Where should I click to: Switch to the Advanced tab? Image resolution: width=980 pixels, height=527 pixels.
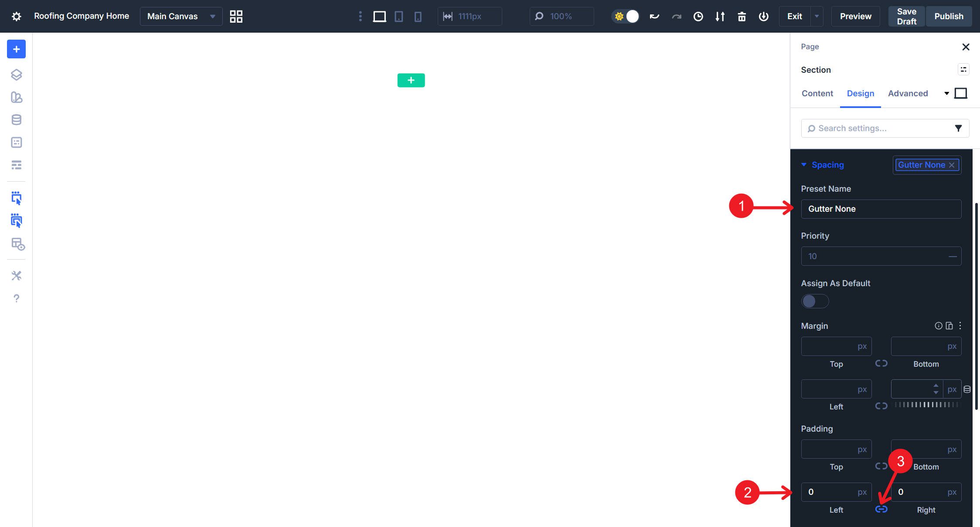coord(908,93)
